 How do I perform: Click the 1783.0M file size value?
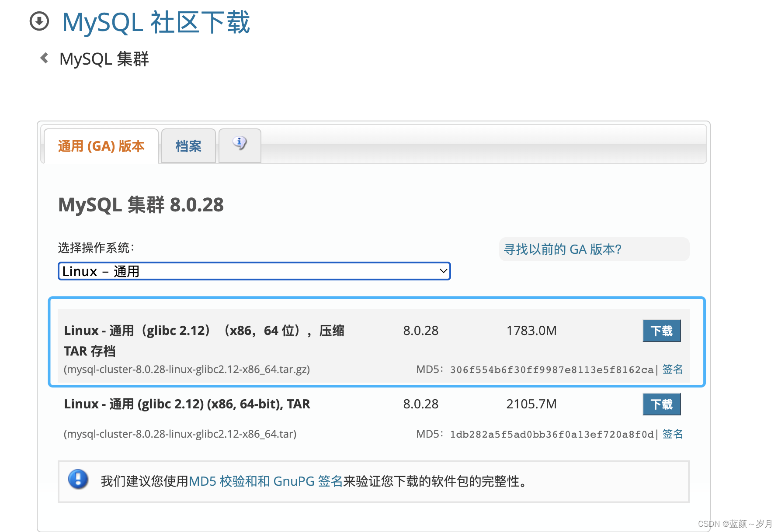click(x=531, y=331)
